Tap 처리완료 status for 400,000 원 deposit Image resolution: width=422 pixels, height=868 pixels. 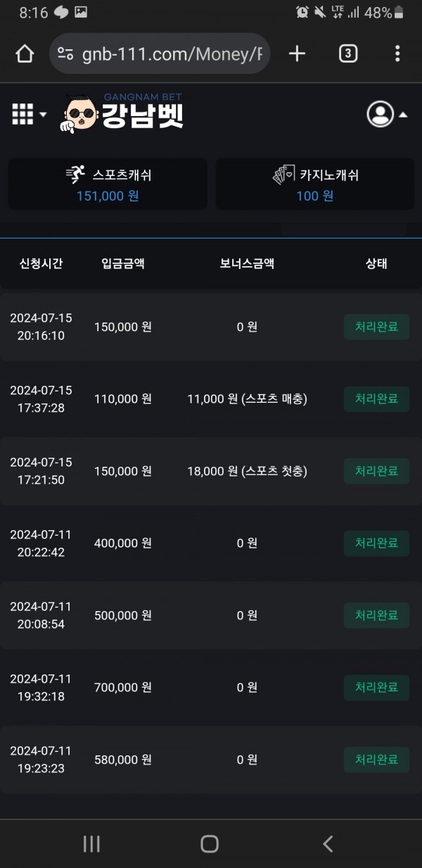point(376,543)
